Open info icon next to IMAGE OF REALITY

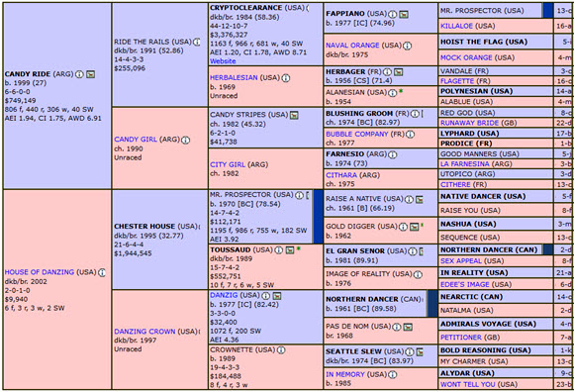[x=418, y=274]
